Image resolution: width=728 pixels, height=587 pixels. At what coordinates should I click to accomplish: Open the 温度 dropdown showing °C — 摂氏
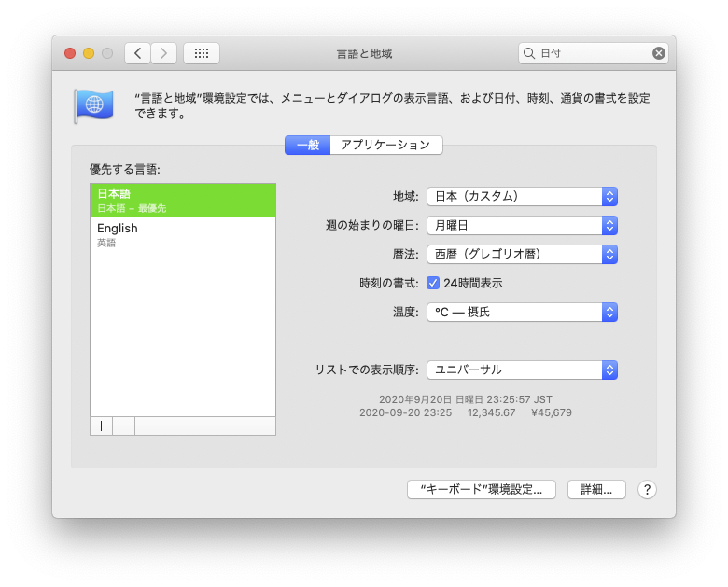click(x=522, y=312)
